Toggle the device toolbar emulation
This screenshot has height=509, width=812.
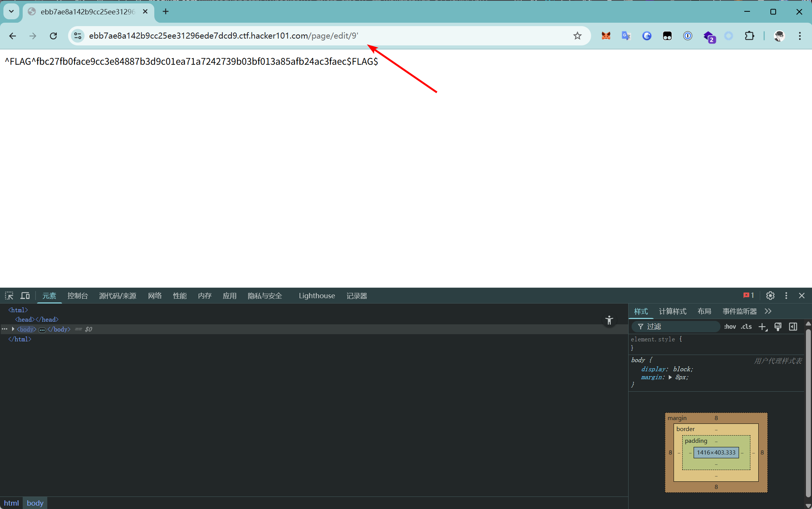[x=25, y=296]
